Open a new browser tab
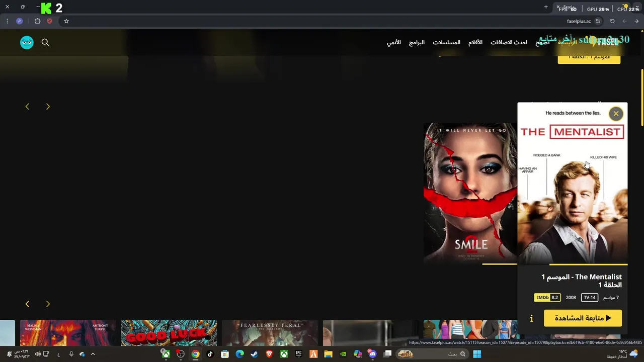 (546, 7)
